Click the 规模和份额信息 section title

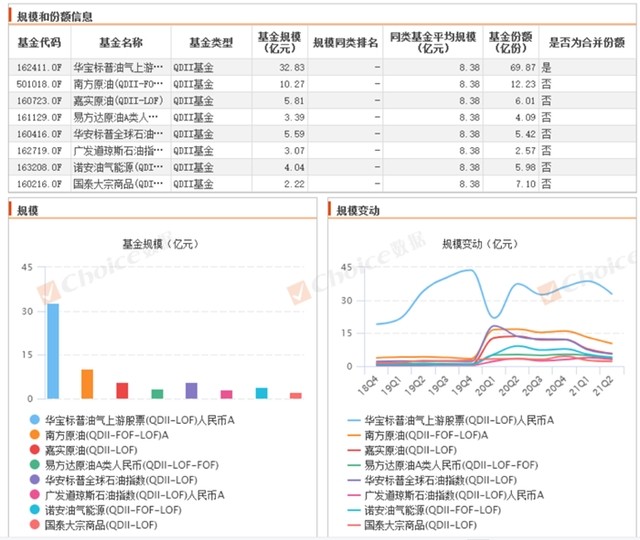point(55,17)
